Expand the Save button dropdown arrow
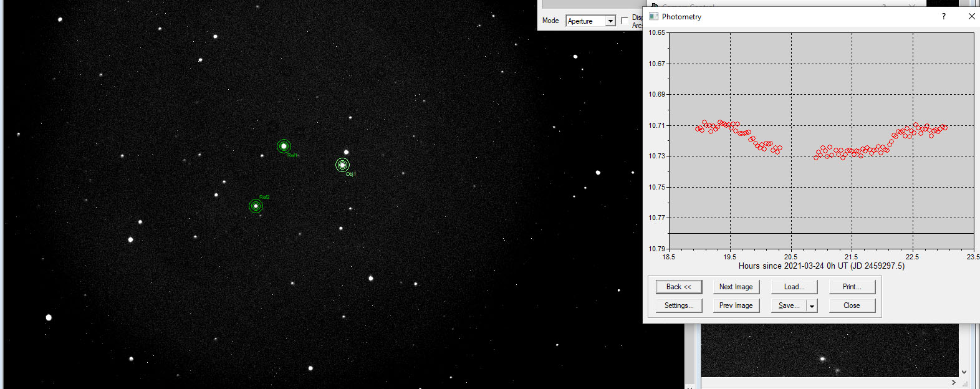Image resolution: width=980 pixels, height=389 pixels. (812, 306)
